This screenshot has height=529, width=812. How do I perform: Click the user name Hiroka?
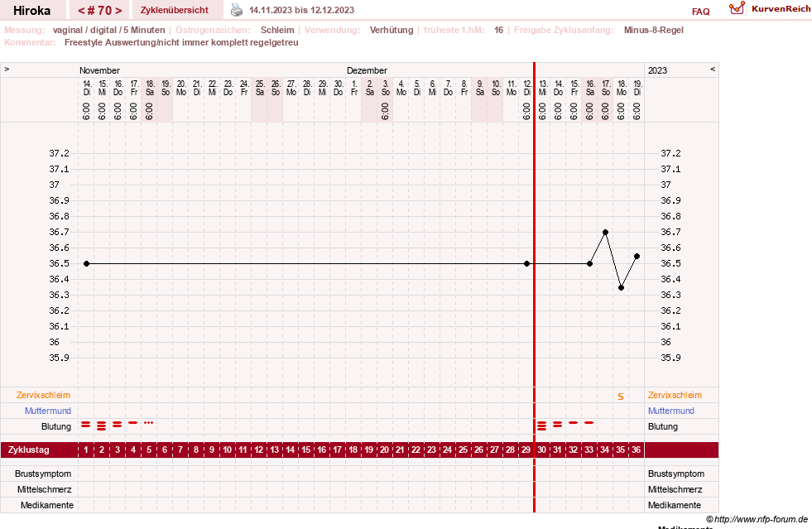pyautogui.click(x=32, y=10)
